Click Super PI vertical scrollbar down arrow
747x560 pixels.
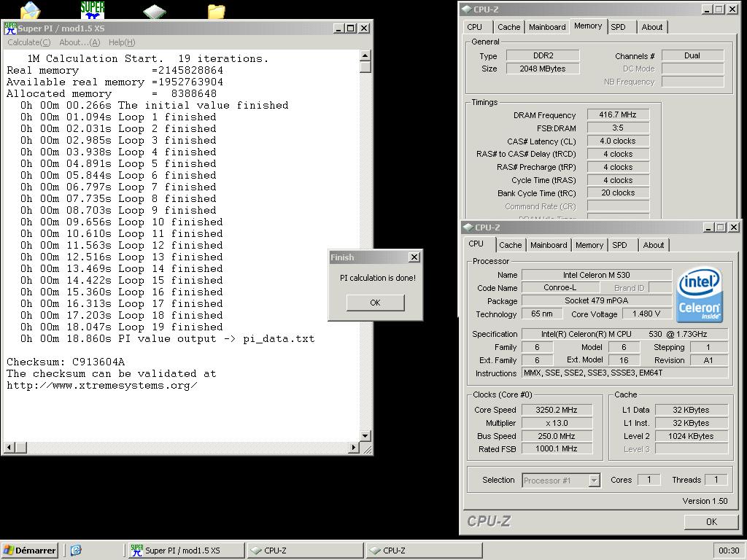pos(365,436)
